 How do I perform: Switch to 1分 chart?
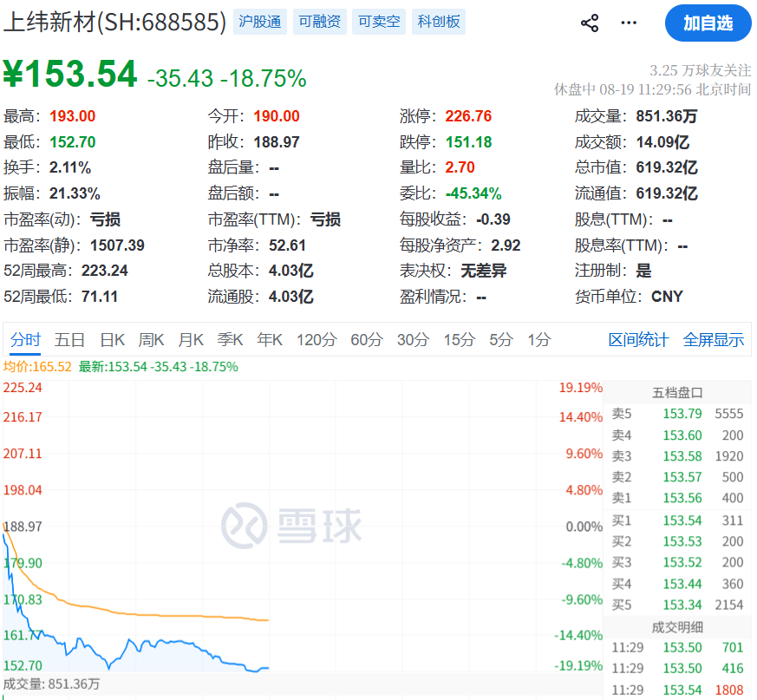[538, 340]
